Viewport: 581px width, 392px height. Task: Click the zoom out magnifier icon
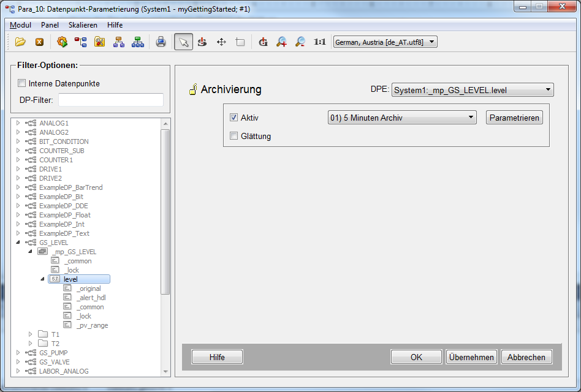[300, 42]
